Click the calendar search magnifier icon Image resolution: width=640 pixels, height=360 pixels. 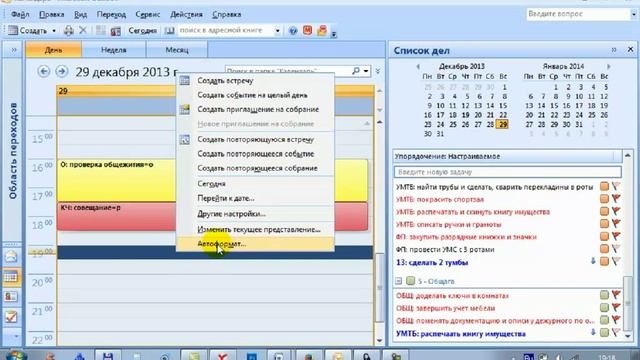coord(356,71)
